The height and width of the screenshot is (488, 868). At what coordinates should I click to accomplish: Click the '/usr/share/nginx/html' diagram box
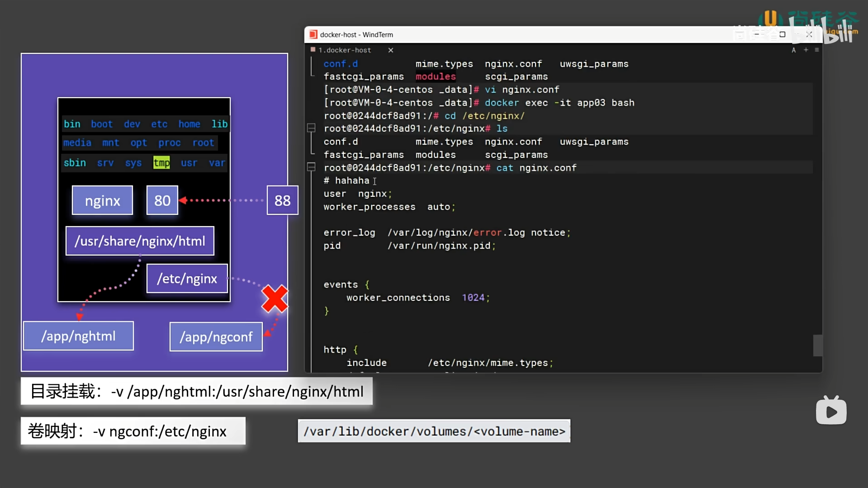click(x=140, y=241)
